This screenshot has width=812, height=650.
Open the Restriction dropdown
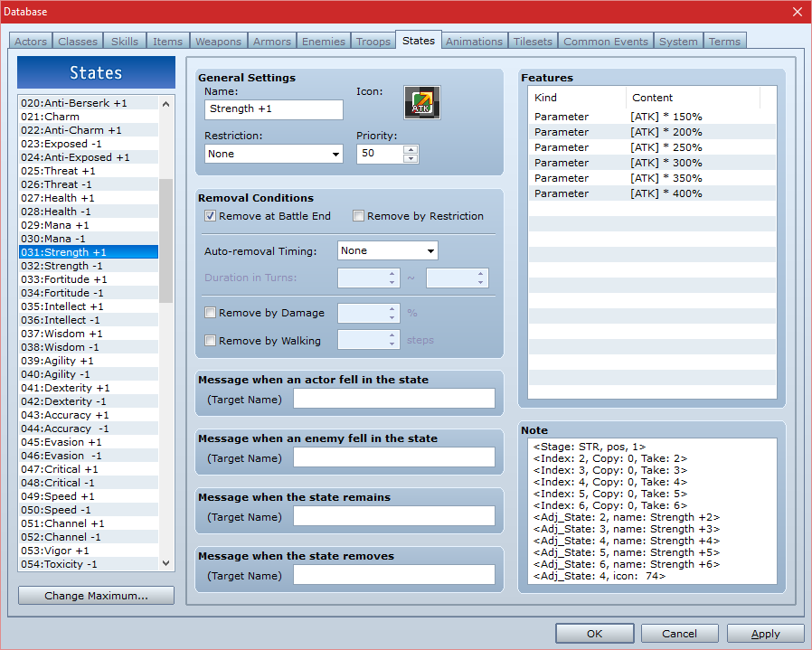point(273,154)
